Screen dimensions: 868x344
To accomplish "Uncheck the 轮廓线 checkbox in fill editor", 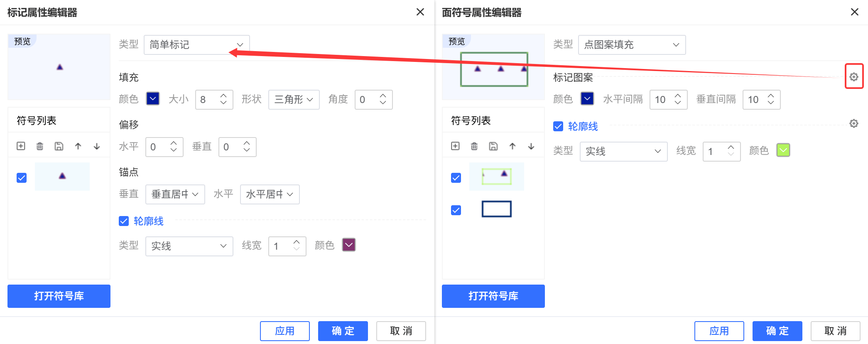I will pyautogui.click(x=558, y=126).
